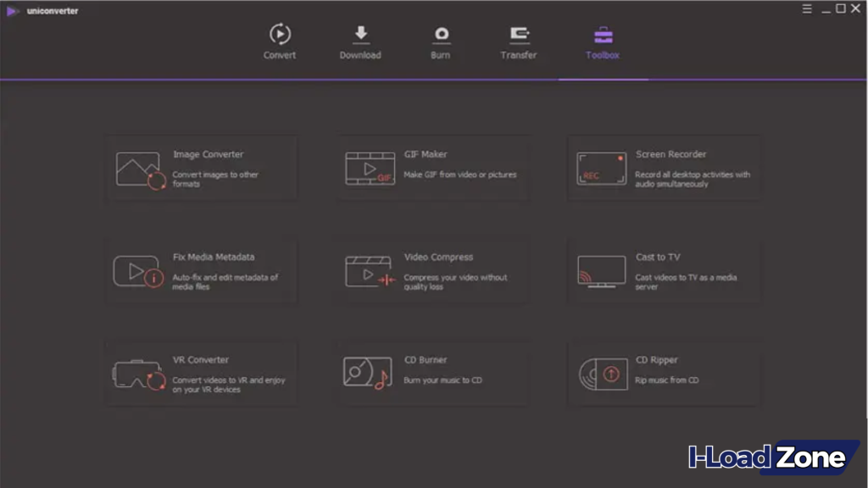
Task: Open the hamburger menu in title bar
Action: pos(807,8)
